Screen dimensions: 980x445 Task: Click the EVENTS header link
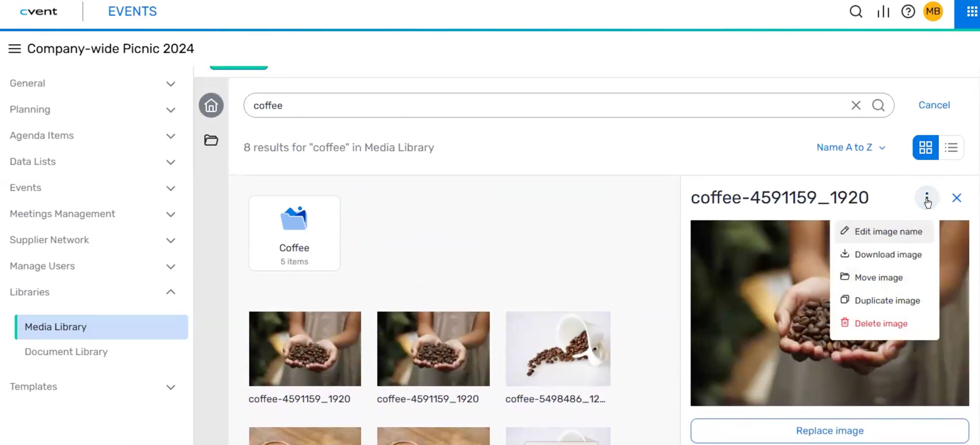(x=132, y=12)
